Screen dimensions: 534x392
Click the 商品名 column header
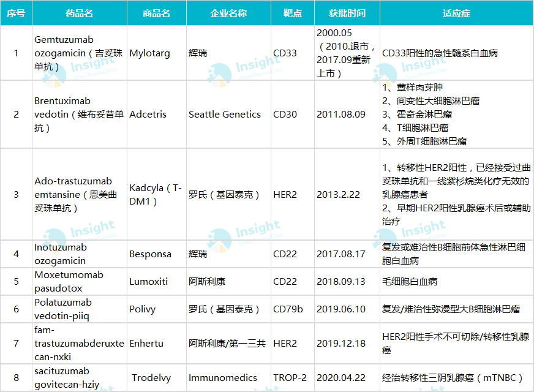(x=157, y=13)
